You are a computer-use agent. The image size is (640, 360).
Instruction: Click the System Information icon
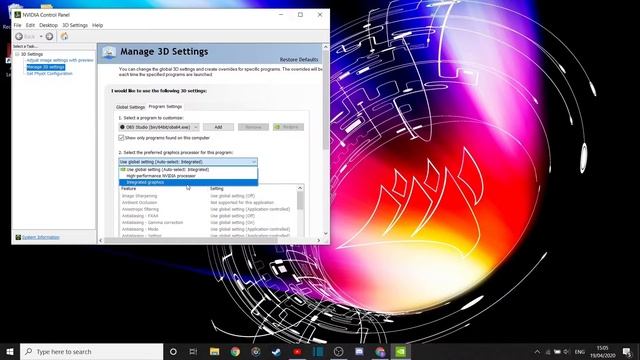click(18, 237)
